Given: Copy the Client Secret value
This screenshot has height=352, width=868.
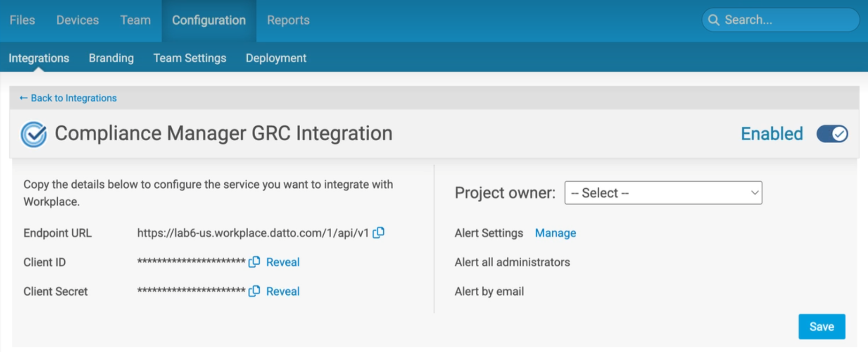Looking at the screenshot, I should 254,291.
